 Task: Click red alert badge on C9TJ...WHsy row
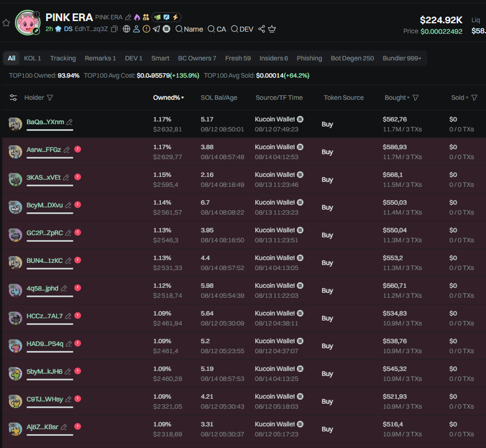(x=78, y=399)
